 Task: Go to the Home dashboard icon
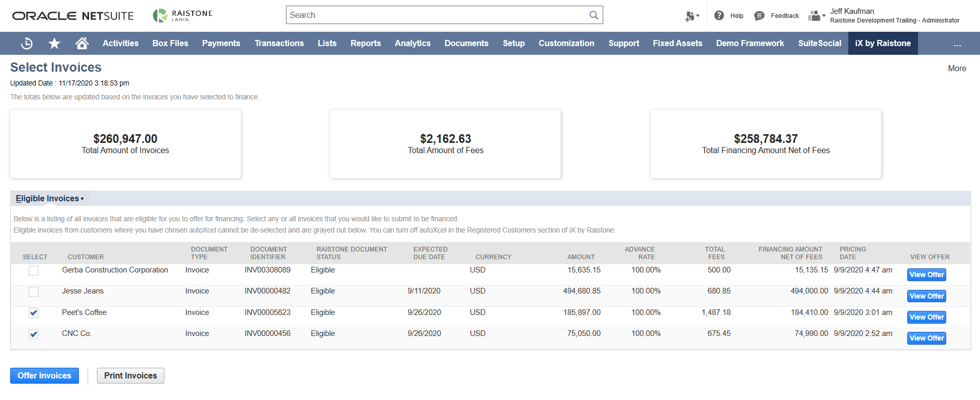[x=82, y=44]
